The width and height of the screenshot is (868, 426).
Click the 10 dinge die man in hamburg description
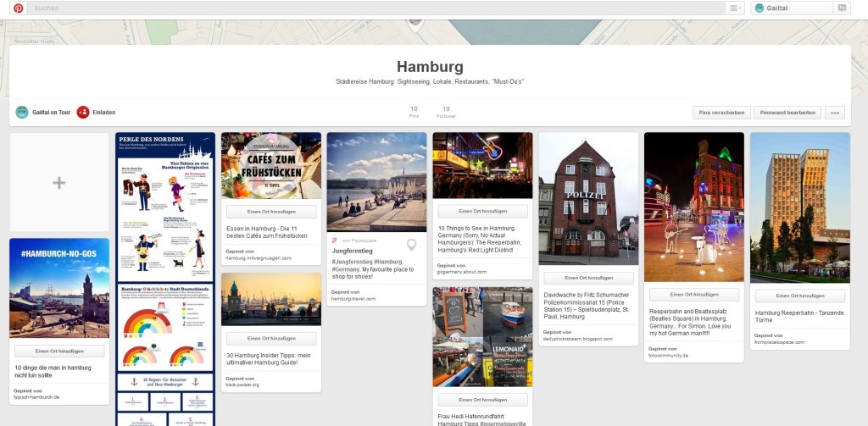[x=53, y=371]
